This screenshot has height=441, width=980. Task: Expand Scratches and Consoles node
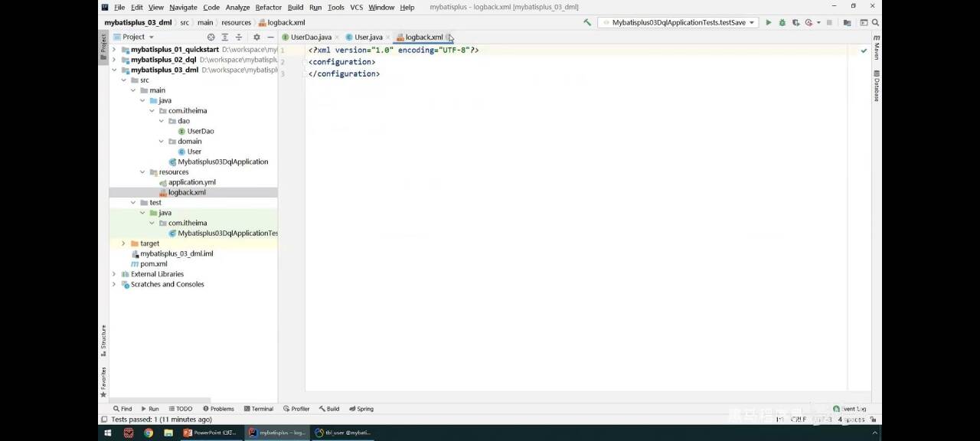[x=114, y=284]
